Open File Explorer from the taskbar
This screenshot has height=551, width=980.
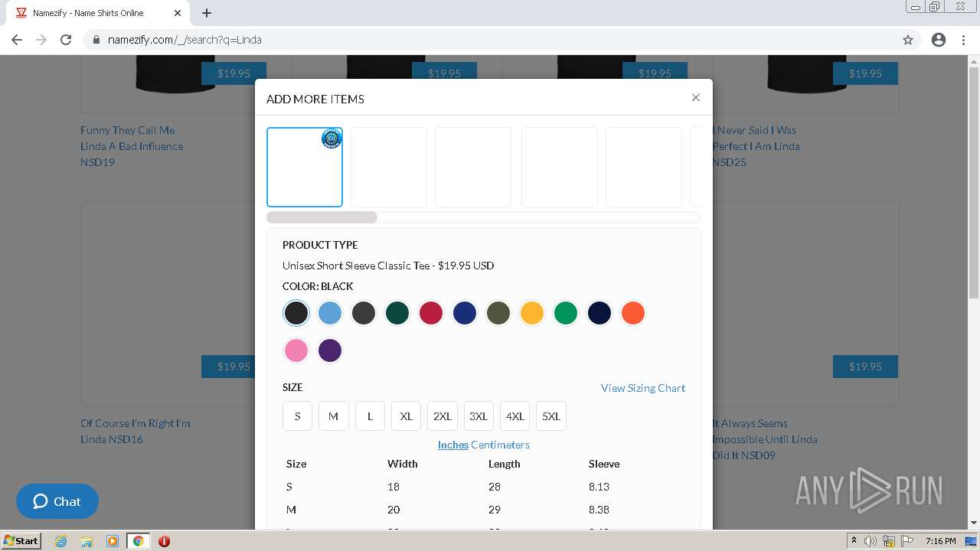pos(87,541)
